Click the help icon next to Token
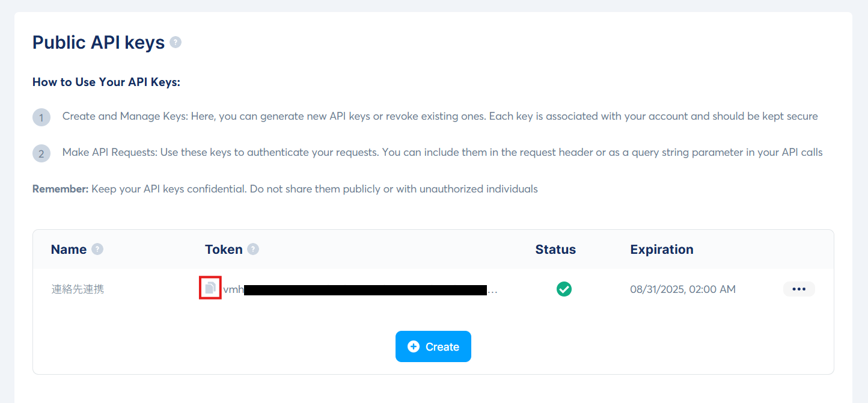Viewport: 868px width, 403px height. [253, 249]
